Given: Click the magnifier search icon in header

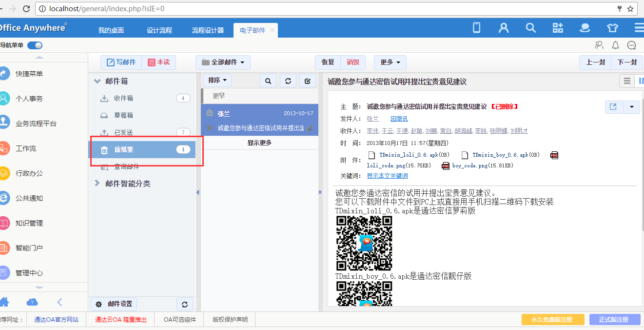Looking at the screenshot, I should tap(530, 28).
